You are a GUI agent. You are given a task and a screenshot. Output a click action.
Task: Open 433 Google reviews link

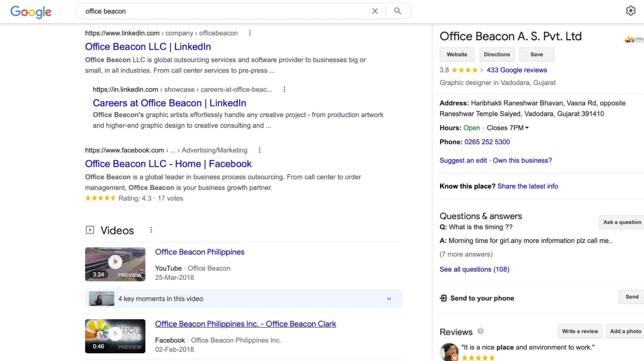coord(517,70)
